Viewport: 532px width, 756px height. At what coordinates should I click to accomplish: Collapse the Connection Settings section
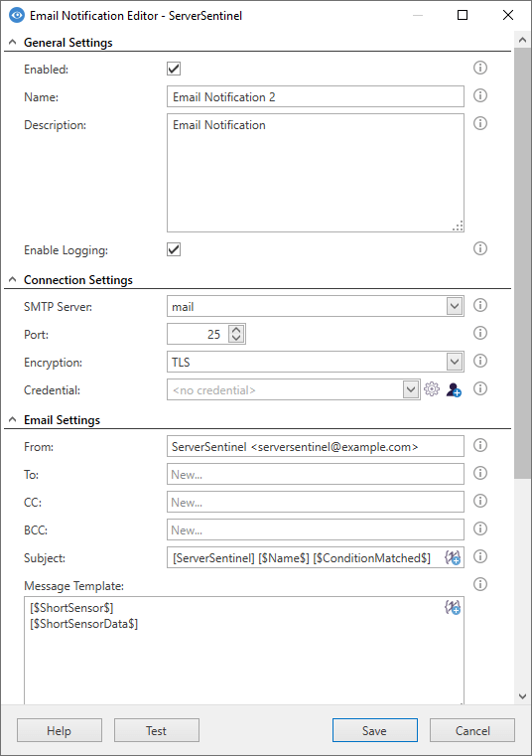point(13,279)
